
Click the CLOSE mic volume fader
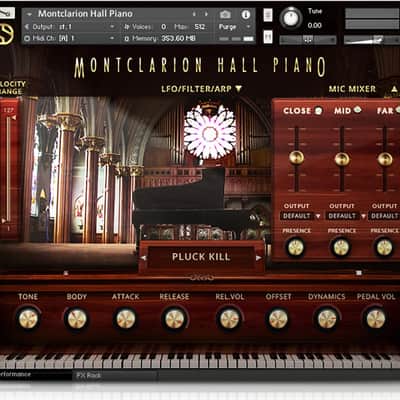[296, 157]
